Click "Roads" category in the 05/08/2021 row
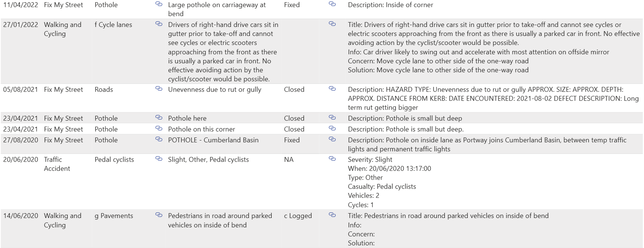This screenshot has height=248, width=644. 104,90
